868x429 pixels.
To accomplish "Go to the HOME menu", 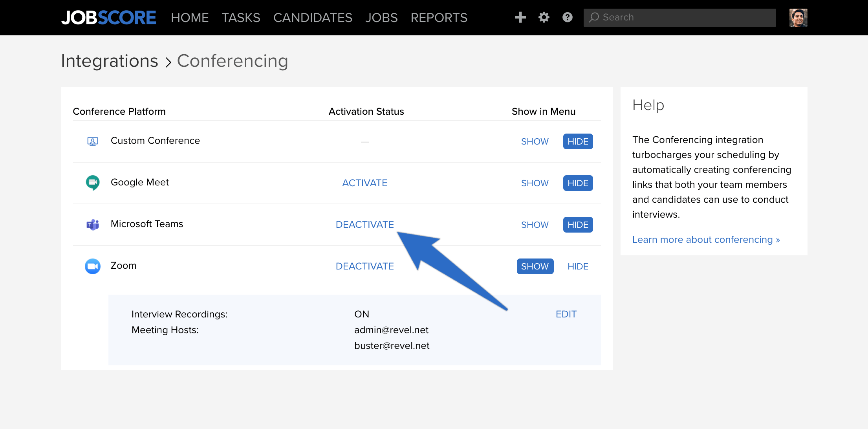I will pos(190,18).
